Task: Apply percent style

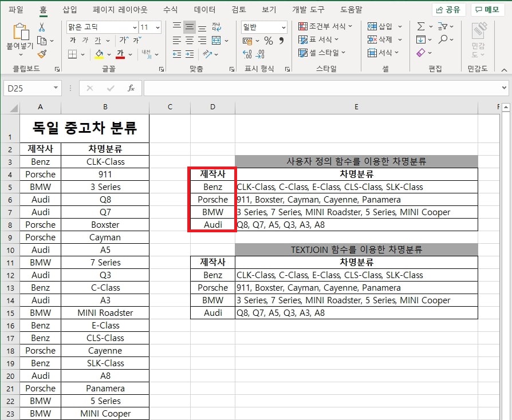Action: pyautogui.click(x=269, y=41)
